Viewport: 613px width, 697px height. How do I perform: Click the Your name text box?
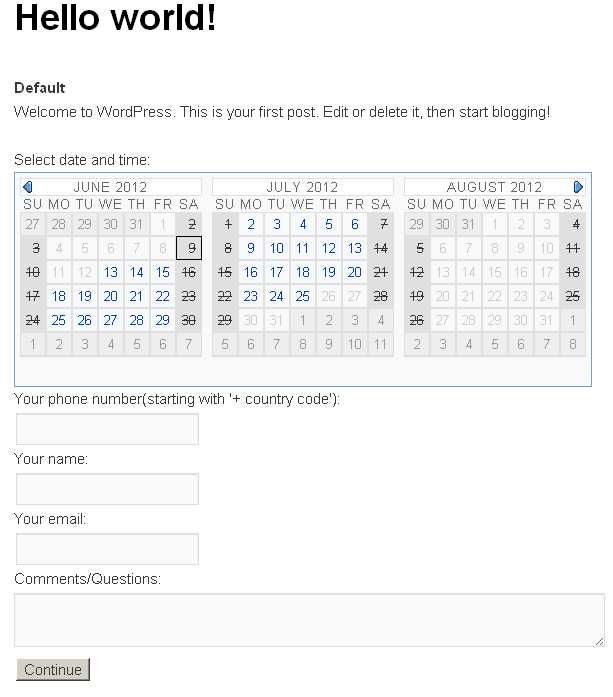point(108,489)
